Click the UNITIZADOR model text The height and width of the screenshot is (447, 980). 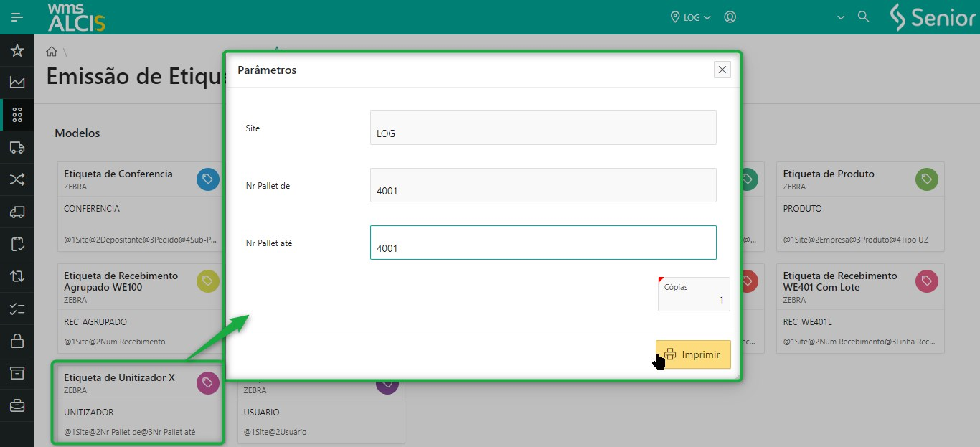point(89,413)
